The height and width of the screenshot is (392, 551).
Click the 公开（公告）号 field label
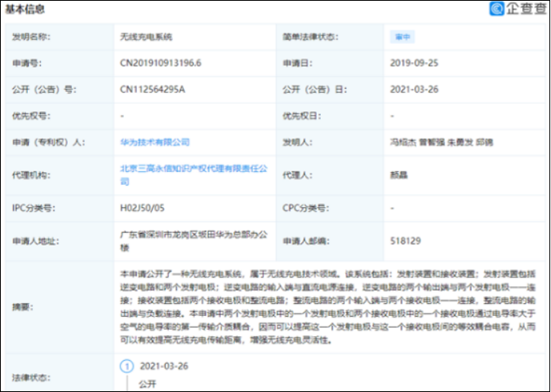pos(44,90)
